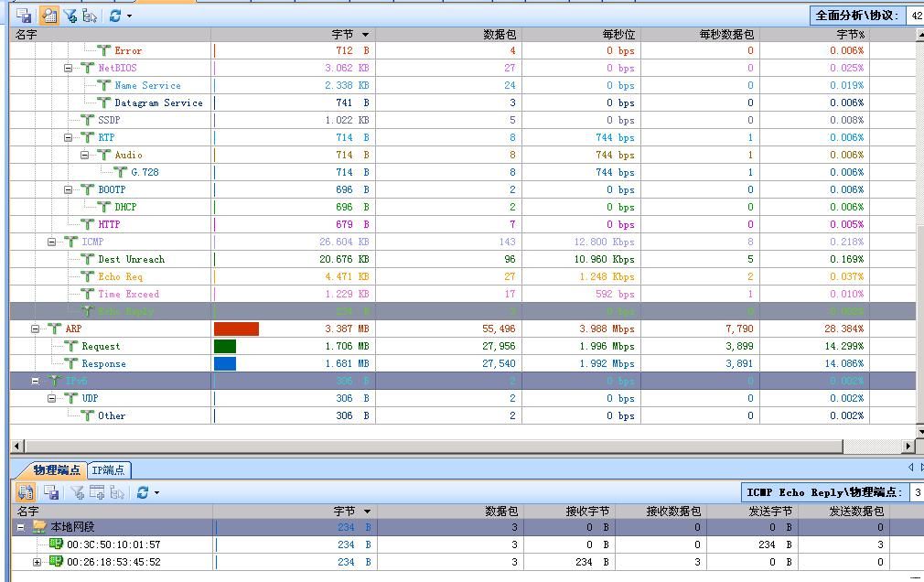Click the add-filter funnel icon on top toolbar
Screen dimensions: 924x582
70,16
